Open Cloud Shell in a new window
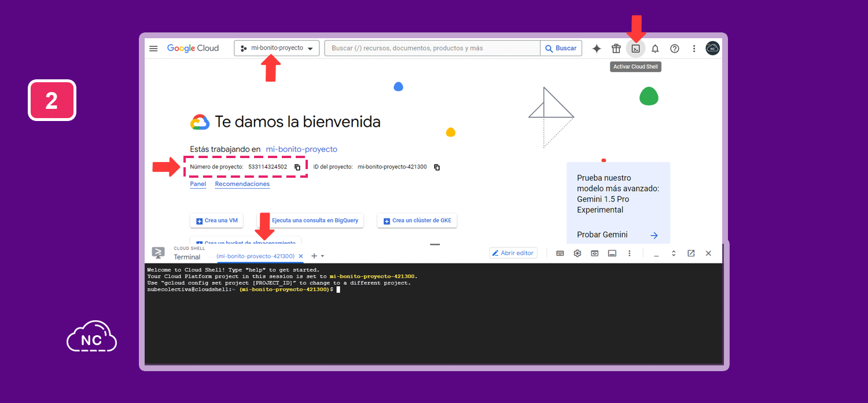This screenshot has width=868, height=403. [x=691, y=253]
